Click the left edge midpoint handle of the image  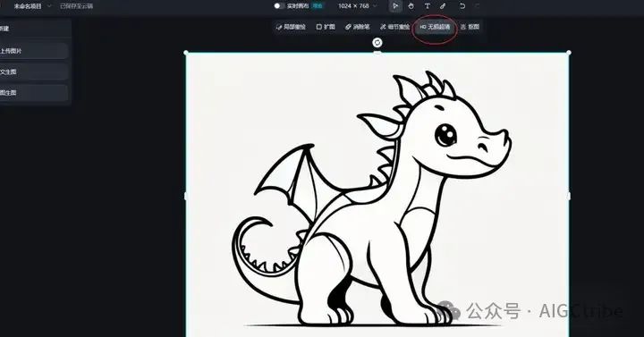[186, 196]
